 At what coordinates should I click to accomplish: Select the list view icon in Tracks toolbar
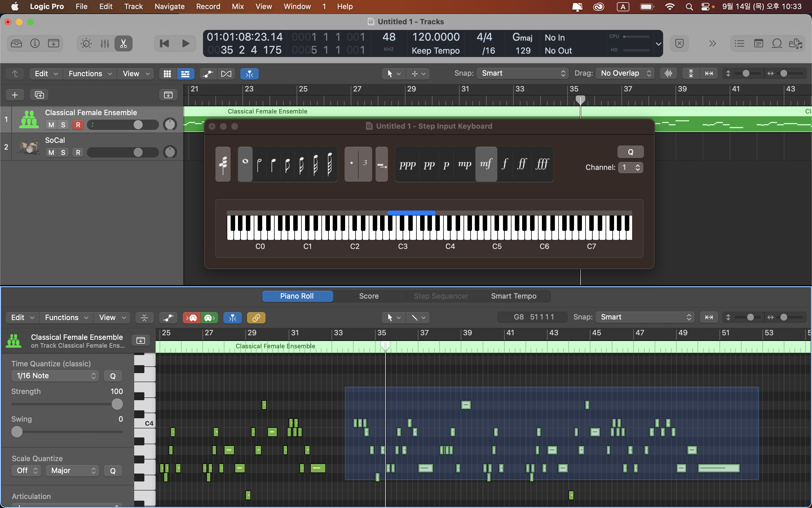click(x=185, y=74)
